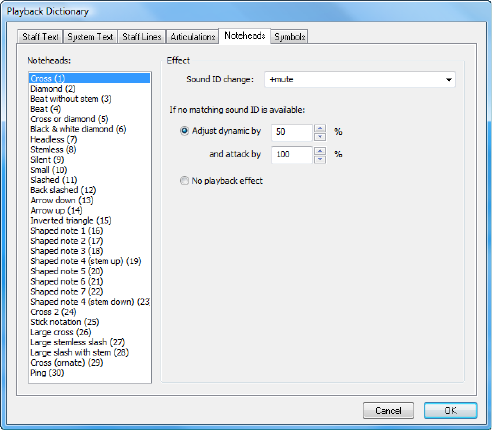This screenshot has width=492, height=430.
Task: Decrease the Adjust dynamic percentage spinner
Action: pyautogui.click(x=320, y=137)
